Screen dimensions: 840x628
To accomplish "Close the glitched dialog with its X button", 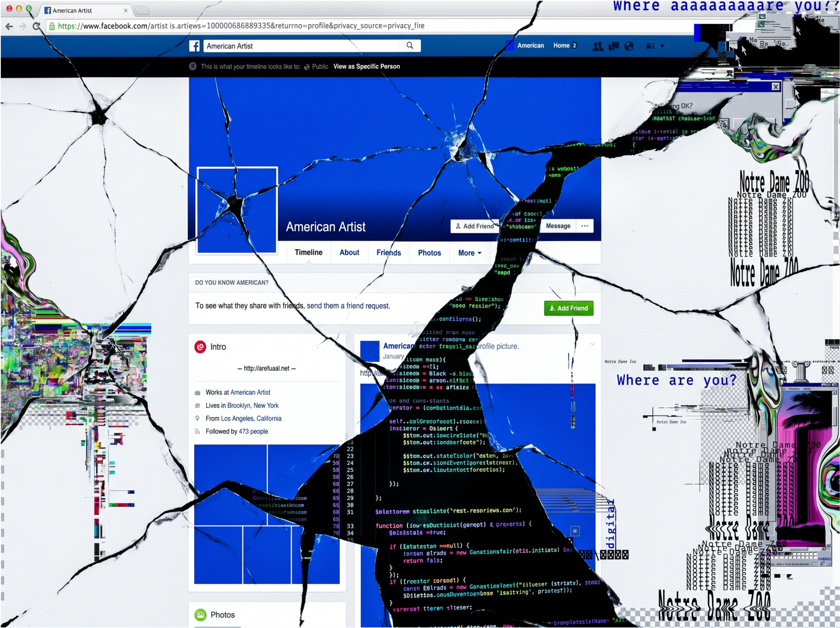I will tap(776, 87).
